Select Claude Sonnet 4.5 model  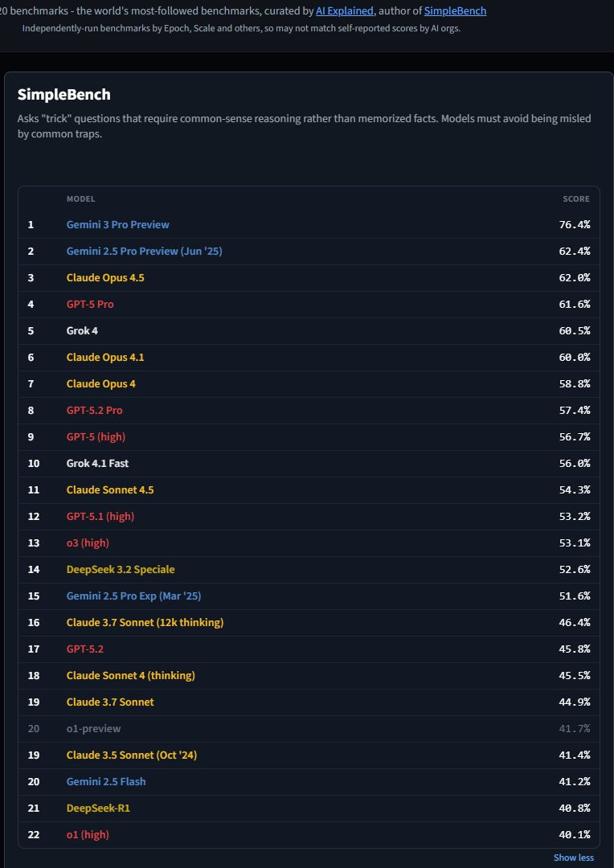click(x=110, y=490)
